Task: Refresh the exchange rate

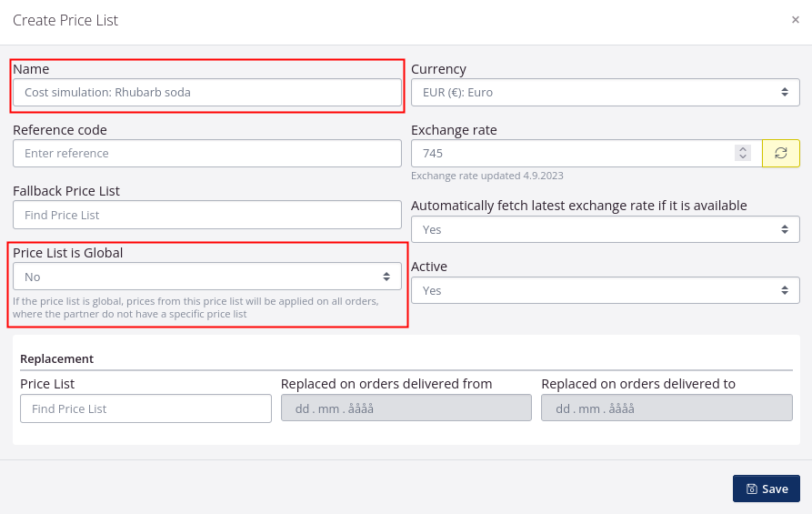Action: pyautogui.click(x=781, y=153)
